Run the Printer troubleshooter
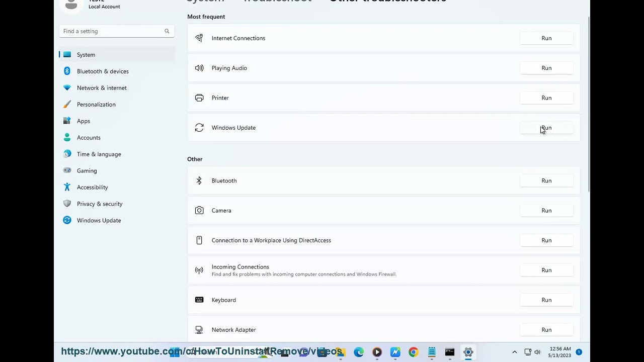Screen dimensions: 644x362 click(546, 98)
